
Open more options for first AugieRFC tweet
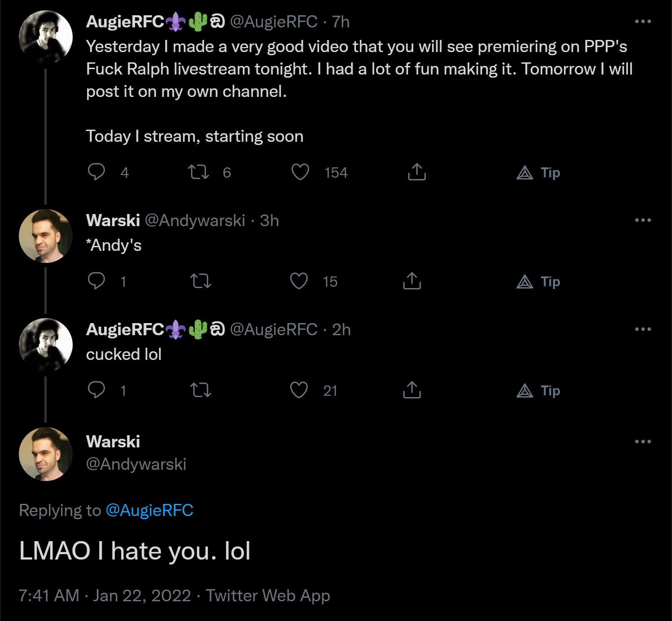click(643, 21)
